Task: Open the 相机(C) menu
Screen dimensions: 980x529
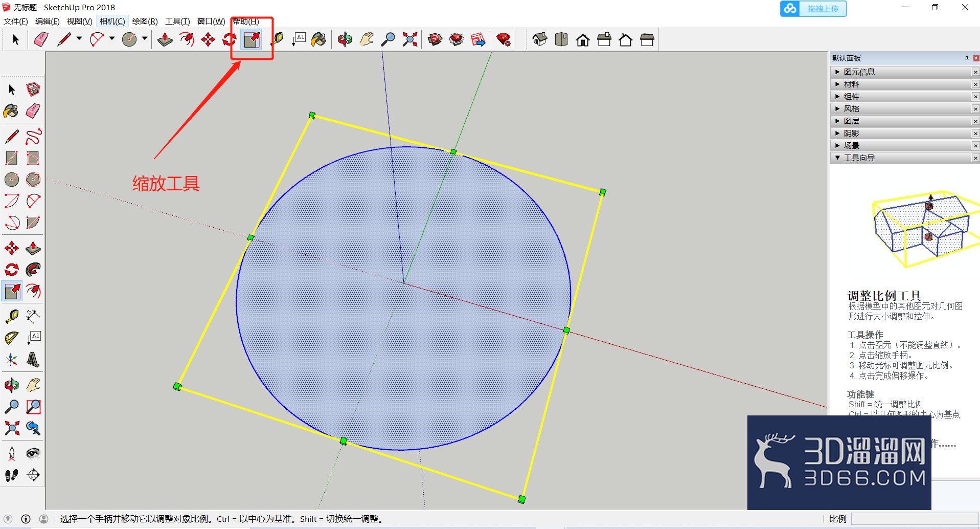Action: click(x=112, y=21)
